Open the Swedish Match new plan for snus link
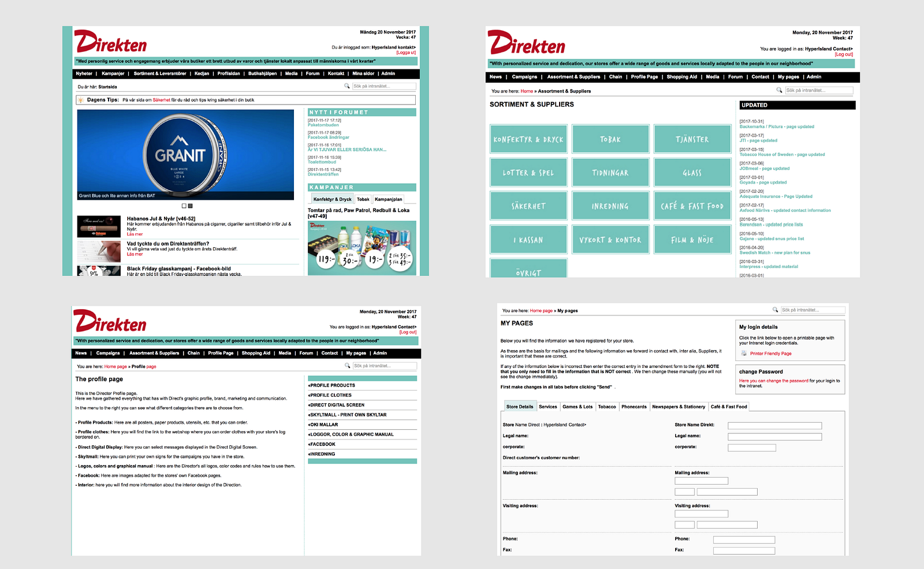 775,252
